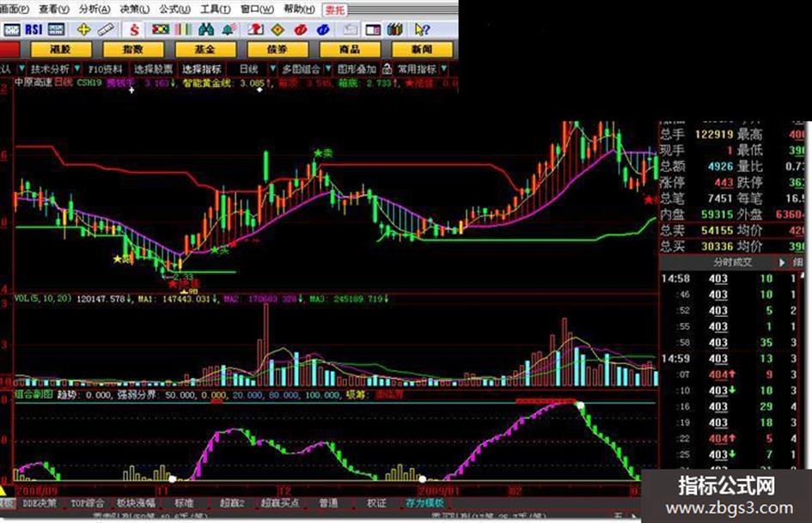Image resolution: width=812 pixels, height=523 pixels.
Task: Expand the dropdown arrow left of 技术分析
Action: (x=21, y=69)
